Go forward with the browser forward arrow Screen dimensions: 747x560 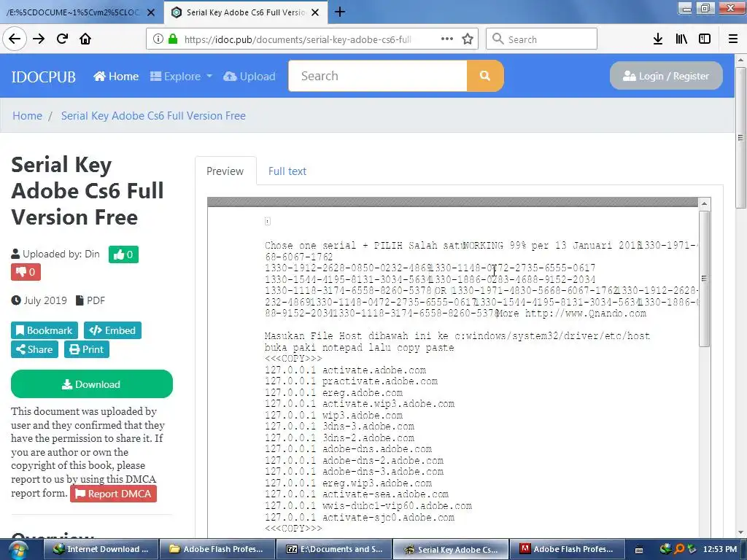[39, 39]
